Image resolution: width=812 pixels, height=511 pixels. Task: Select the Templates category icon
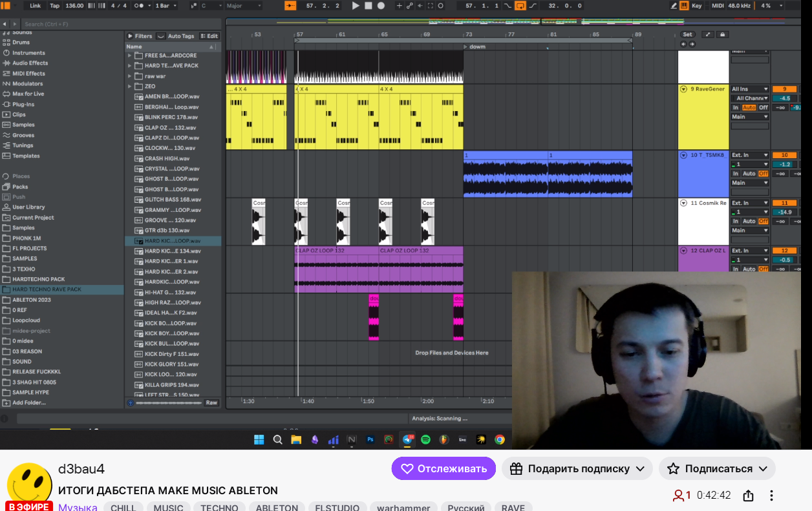pyautogui.click(x=6, y=156)
